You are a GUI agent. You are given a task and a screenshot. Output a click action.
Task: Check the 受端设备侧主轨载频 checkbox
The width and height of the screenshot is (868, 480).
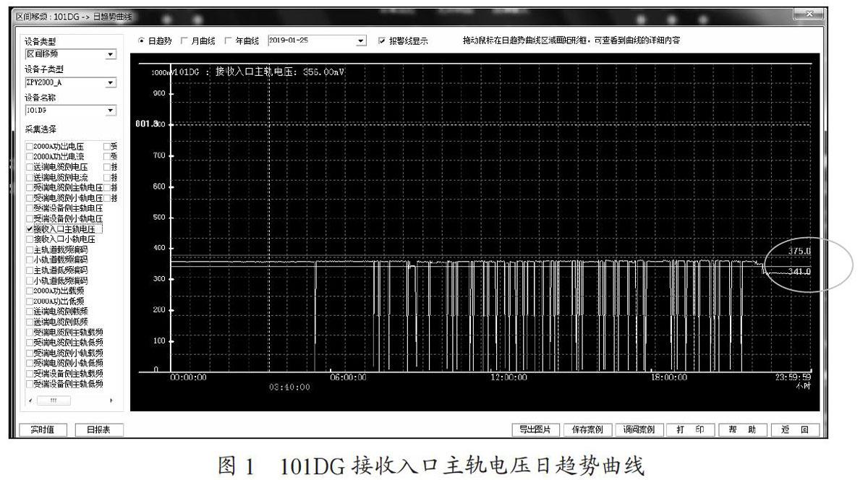[x=30, y=373]
